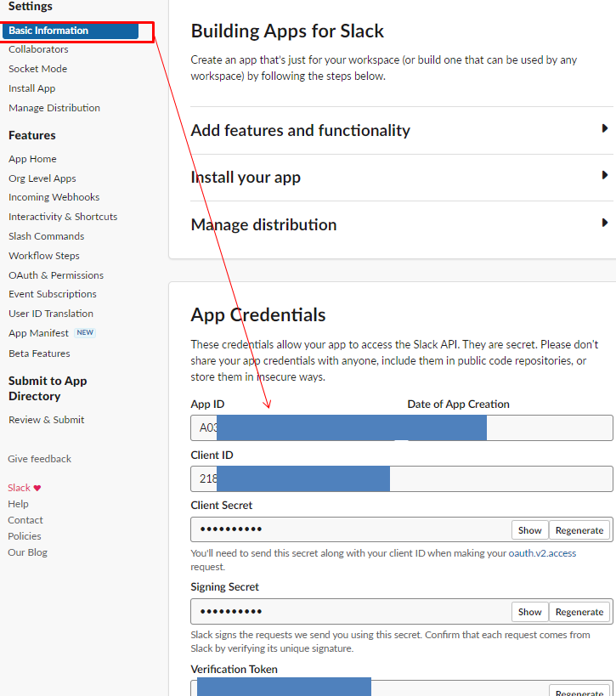The height and width of the screenshot is (696, 616).
Task: Open Incoming Webhooks settings
Action: [x=54, y=197]
